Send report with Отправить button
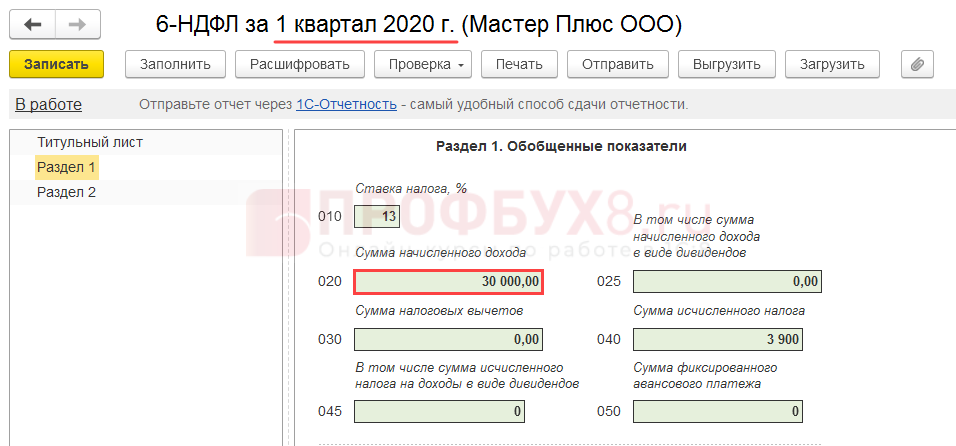The width and height of the screenshot is (956, 446). click(617, 65)
